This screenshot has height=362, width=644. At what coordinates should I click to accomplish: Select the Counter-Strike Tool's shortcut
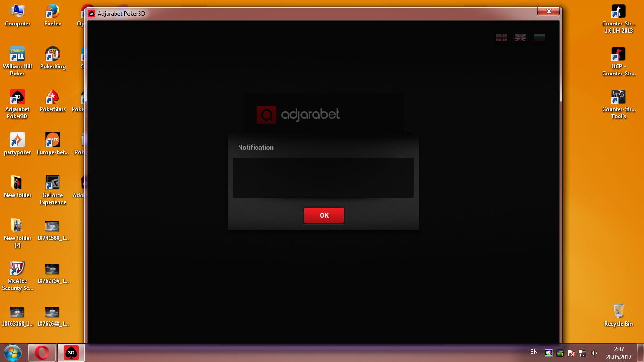pyautogui.click(x=619, y=105)
